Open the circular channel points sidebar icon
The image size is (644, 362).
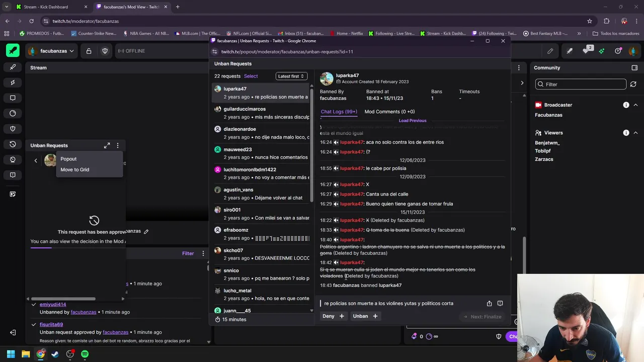pos(13,113)
